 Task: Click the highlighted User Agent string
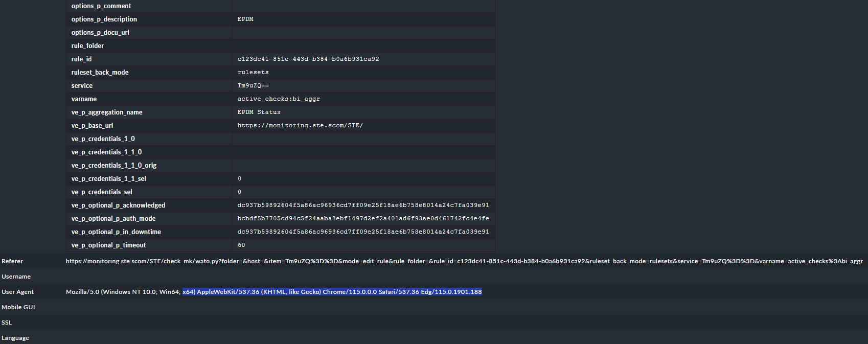tap(332, 292)
